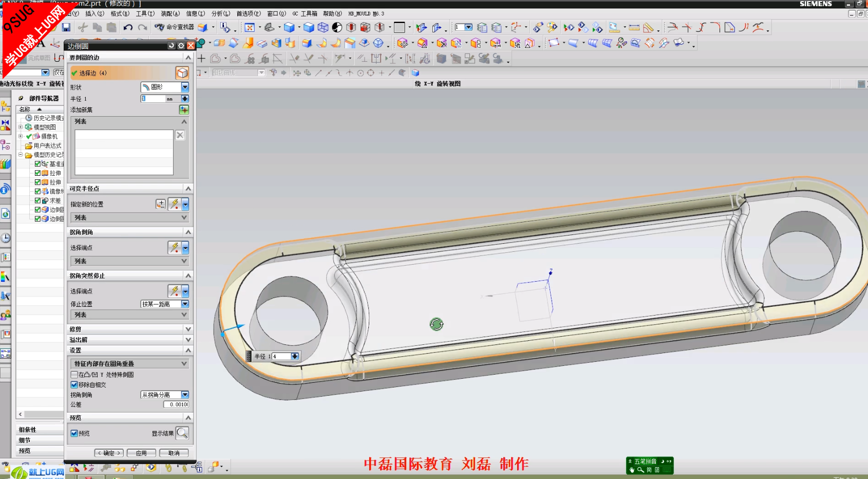Click the 确定 OK button

click(x=109, y=453)
